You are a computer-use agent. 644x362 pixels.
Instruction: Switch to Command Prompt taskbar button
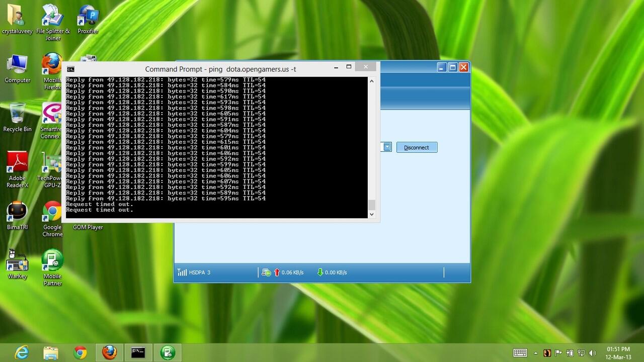[x=138, y=352]
